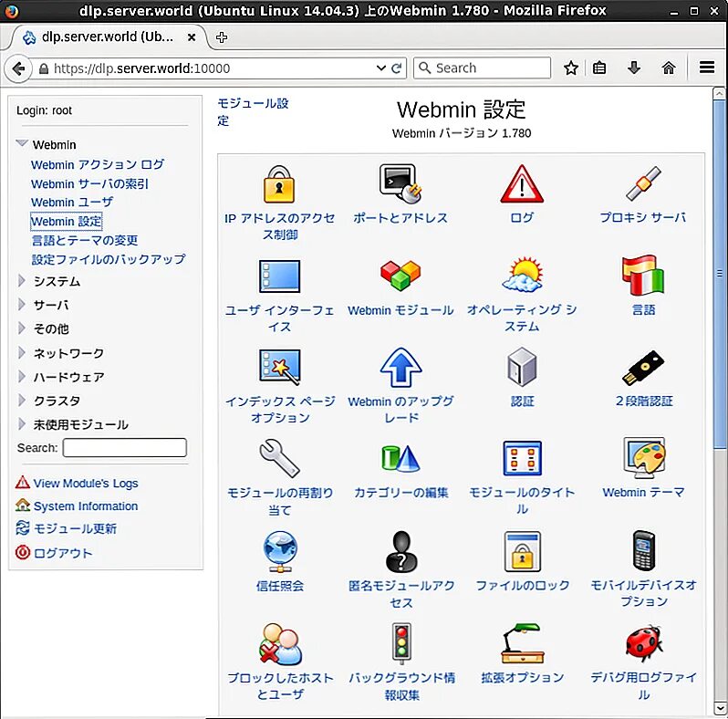Open the 信任照会 globe icon
728x719 pixels.
coord(279,551)
